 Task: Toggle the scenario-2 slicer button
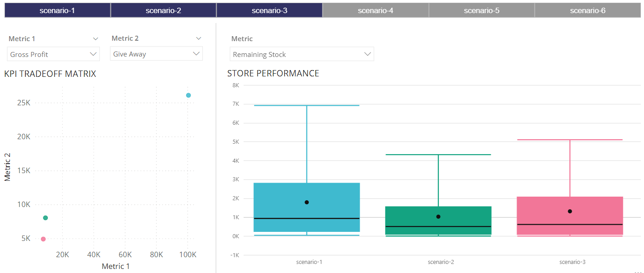pyautogui.click(x=164, y=10)
